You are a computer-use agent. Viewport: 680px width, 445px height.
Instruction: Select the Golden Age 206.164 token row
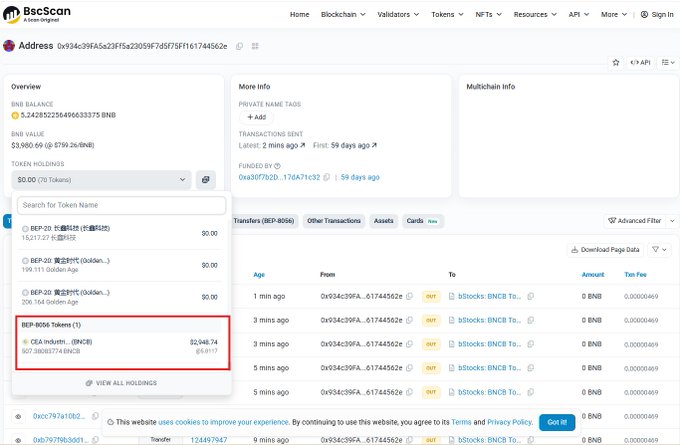click(x=119, y=297)
